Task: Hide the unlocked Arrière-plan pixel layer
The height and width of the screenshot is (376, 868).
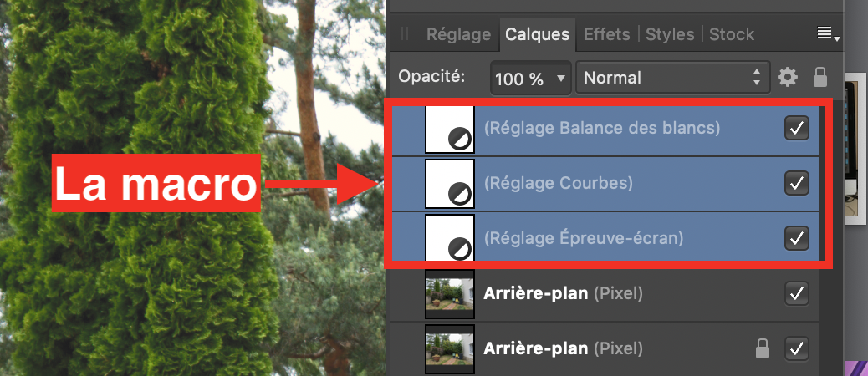Action: pyautogui.click(x=797, y=293)
